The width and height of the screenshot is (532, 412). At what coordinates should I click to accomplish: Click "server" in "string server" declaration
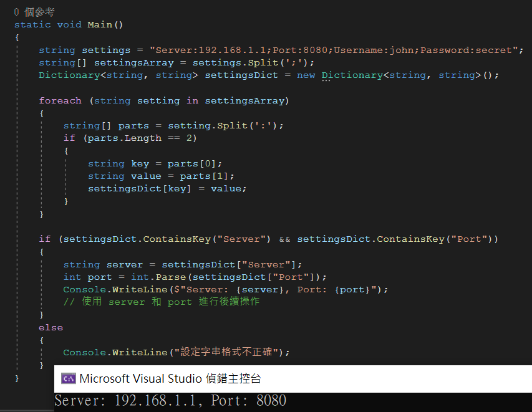[x=125, y=265]
